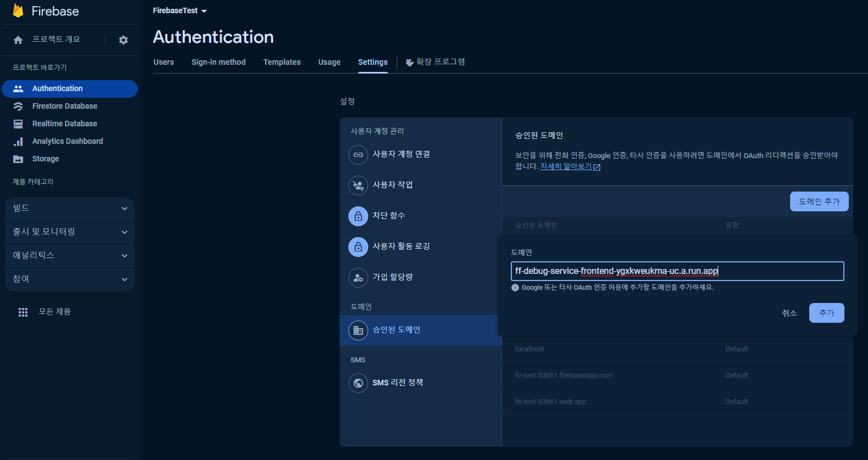Expand the 출시 및 모니터링 category
Screen dimensions: 868x460
pyautogui.click(x=70, y=232)
